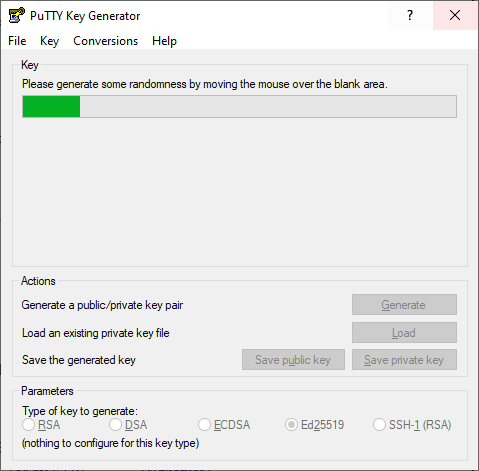Select the DSA key type option
Viewport: 479px width, 471px height.
pos(115,425)
